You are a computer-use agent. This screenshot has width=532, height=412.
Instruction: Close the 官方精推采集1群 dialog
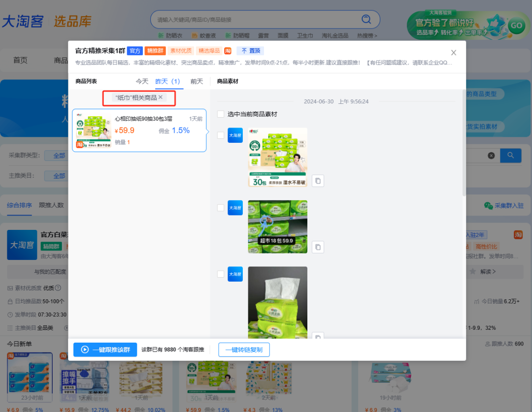point(453,53)
